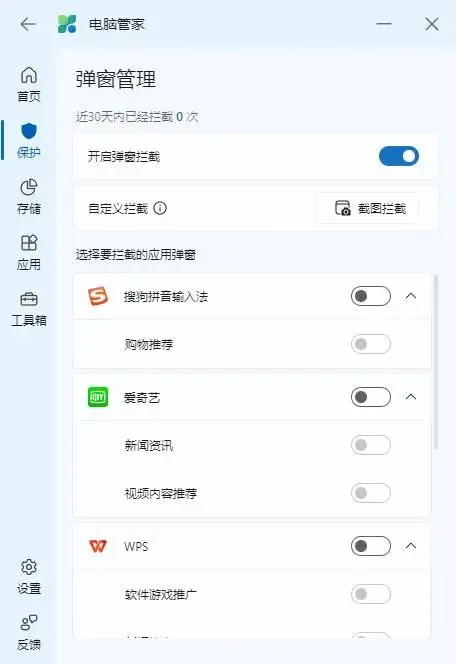Toggle the 视频内容推荐 sub-item switch

tap(370, 493)
